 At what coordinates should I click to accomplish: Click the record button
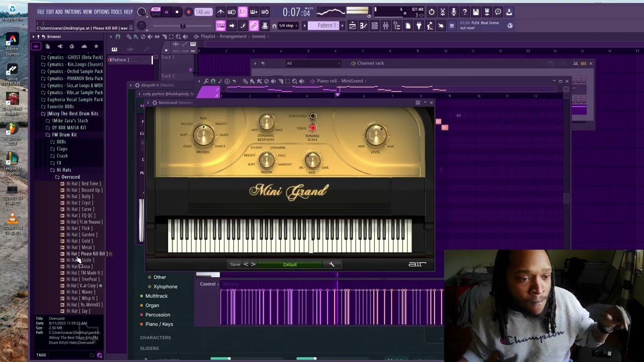click(188, 12)
